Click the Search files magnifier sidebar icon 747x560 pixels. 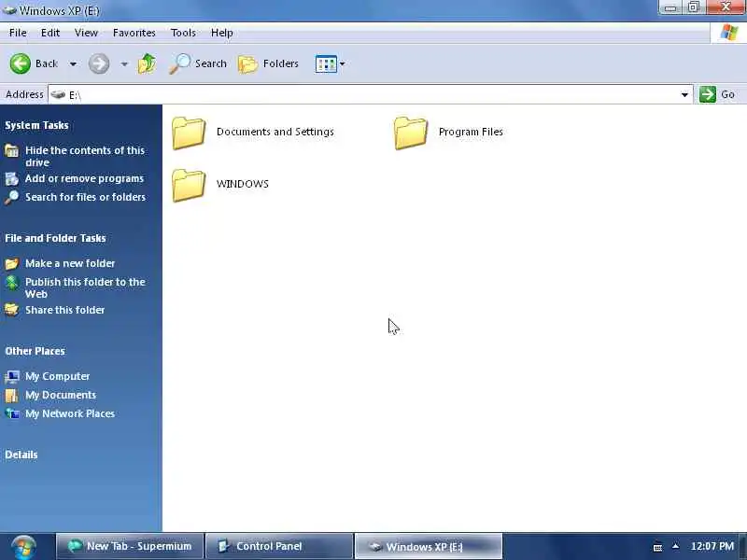(x=12, y=197)
